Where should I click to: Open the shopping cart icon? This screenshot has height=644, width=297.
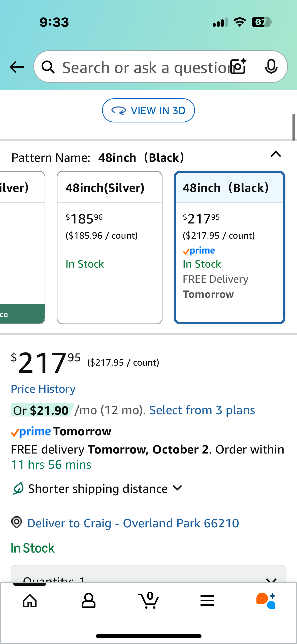coord(148,601)
